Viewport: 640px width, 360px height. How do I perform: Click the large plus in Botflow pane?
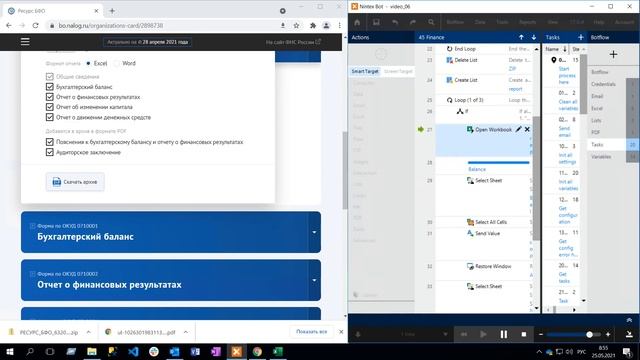click(x=613, y=54)
